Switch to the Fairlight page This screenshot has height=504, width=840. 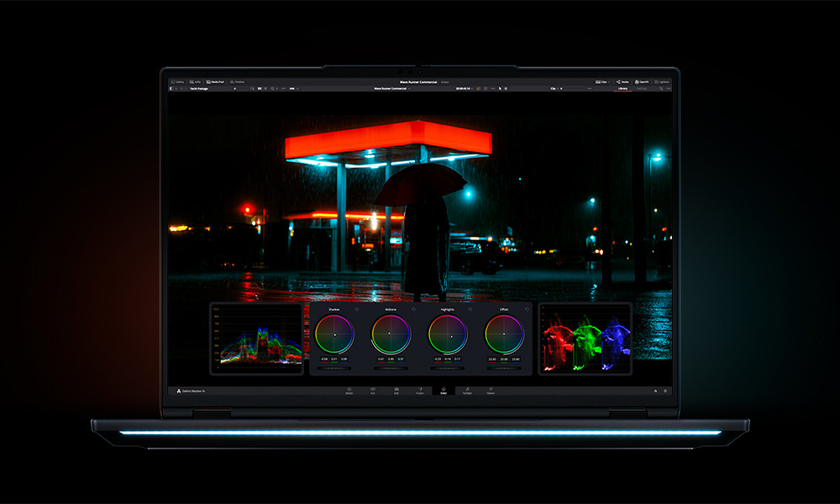coord(467,391)
